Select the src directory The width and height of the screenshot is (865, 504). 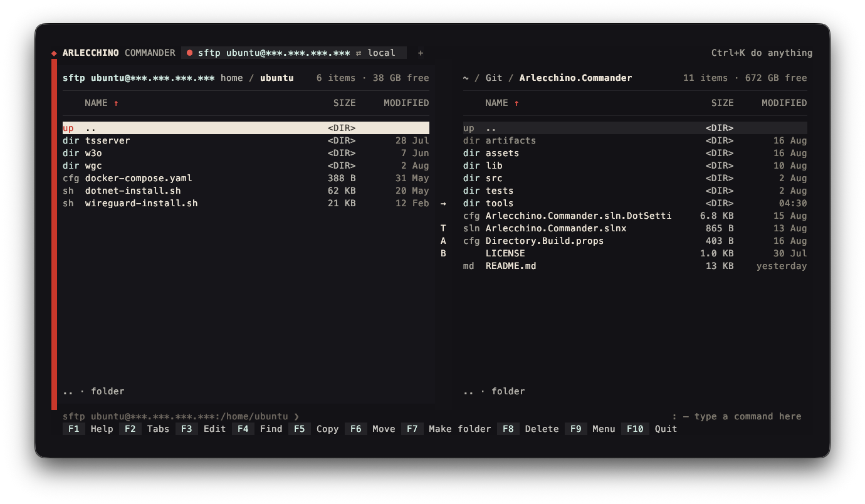[x=635, y=178]
